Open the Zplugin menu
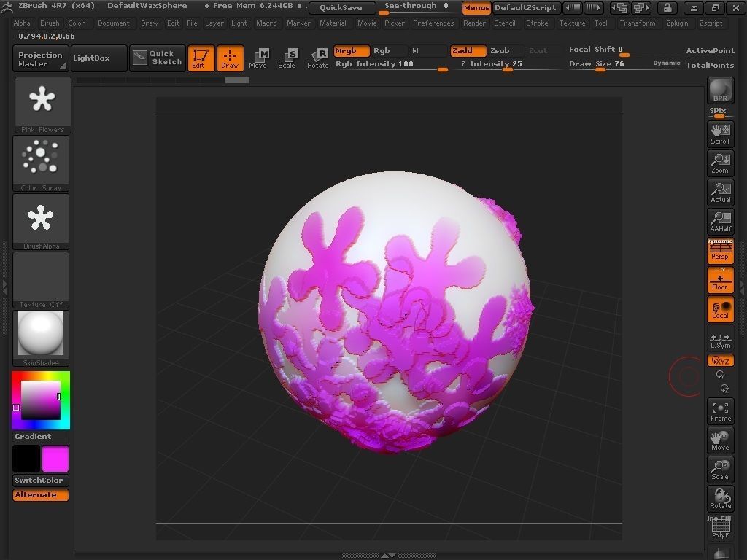Viewport: 747px width, 560px height. (678, 23)
